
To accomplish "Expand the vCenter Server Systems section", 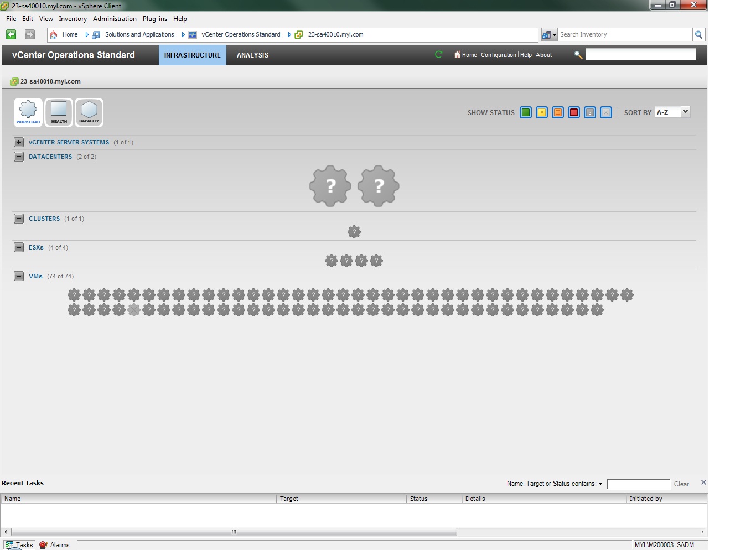I will click(18, 142).
